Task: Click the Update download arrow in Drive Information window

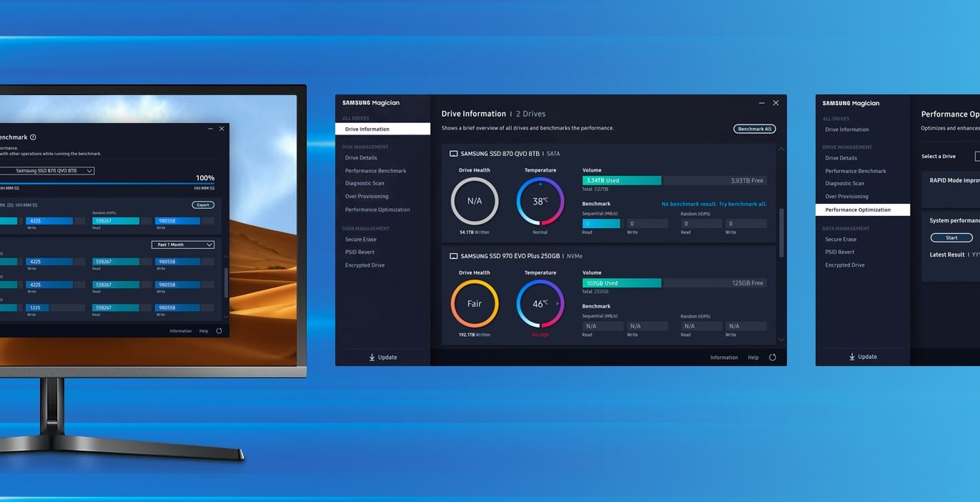Action: [372, 358]
